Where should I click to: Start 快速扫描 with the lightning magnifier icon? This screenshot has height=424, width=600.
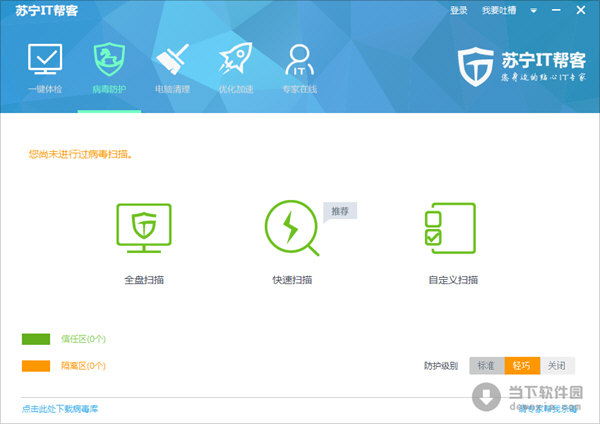(292, 228)
